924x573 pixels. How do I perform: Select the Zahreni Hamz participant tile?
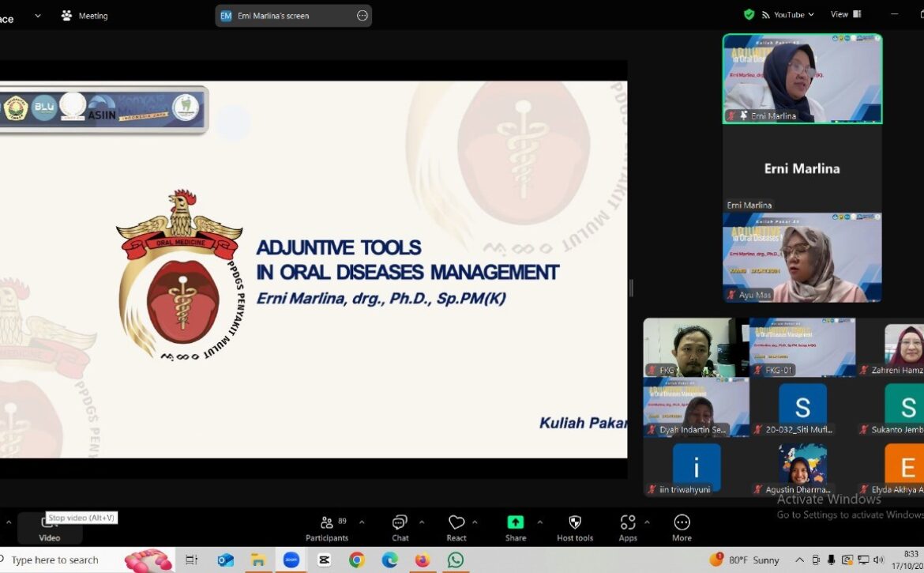click(892, 347)
